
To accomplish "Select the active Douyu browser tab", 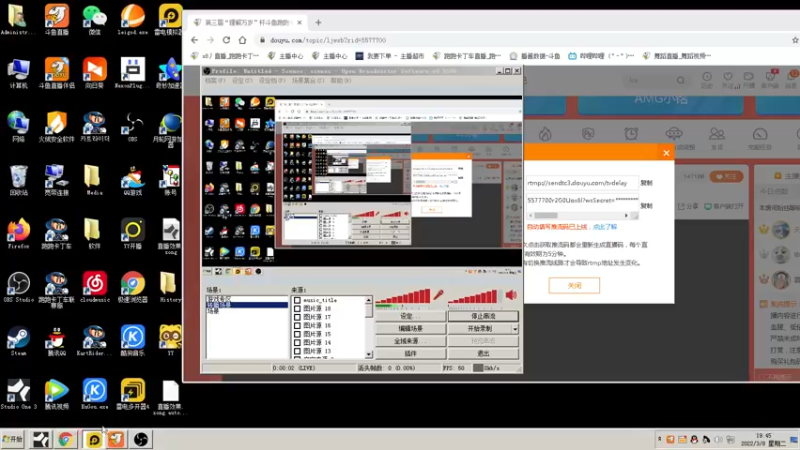I will coord(247,22).
